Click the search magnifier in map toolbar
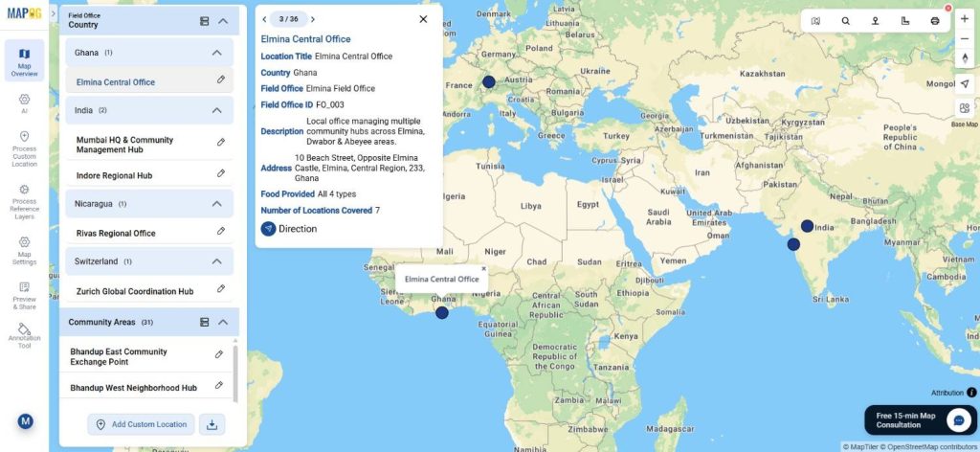980x452 pixels. [x=846, y=21]
